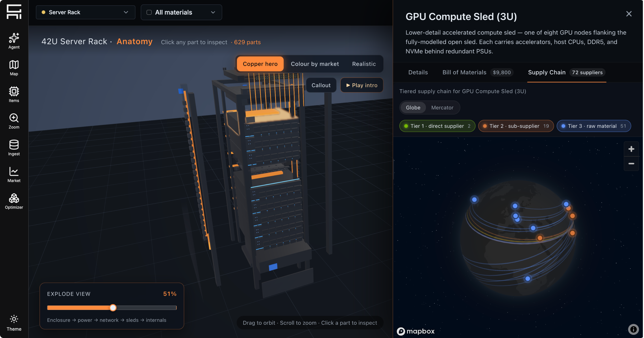Click the Play intro button
Image resolution: width=644 pixels, height=338 pixels.
[x=362, y=85]
